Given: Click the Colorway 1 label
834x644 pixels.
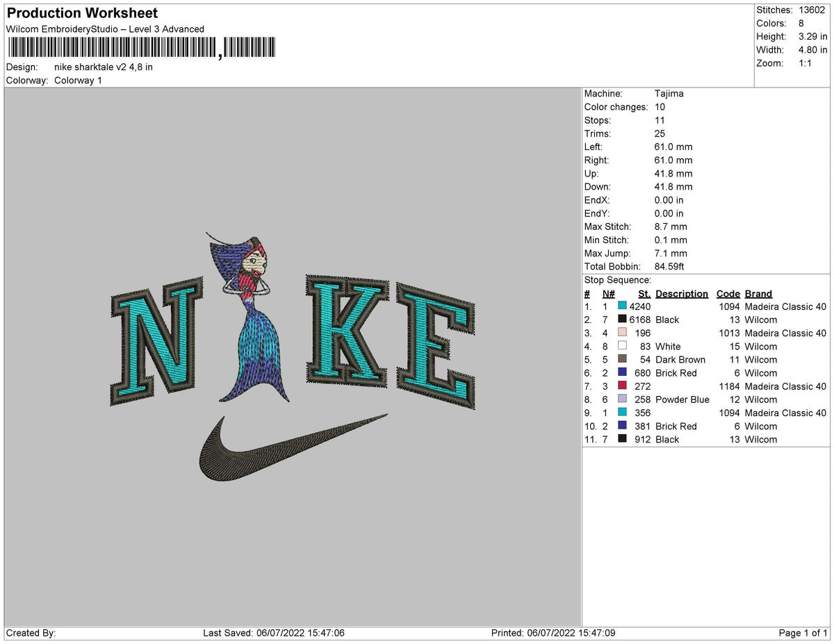Looking at the screenshot, I should tap(78, 80).
